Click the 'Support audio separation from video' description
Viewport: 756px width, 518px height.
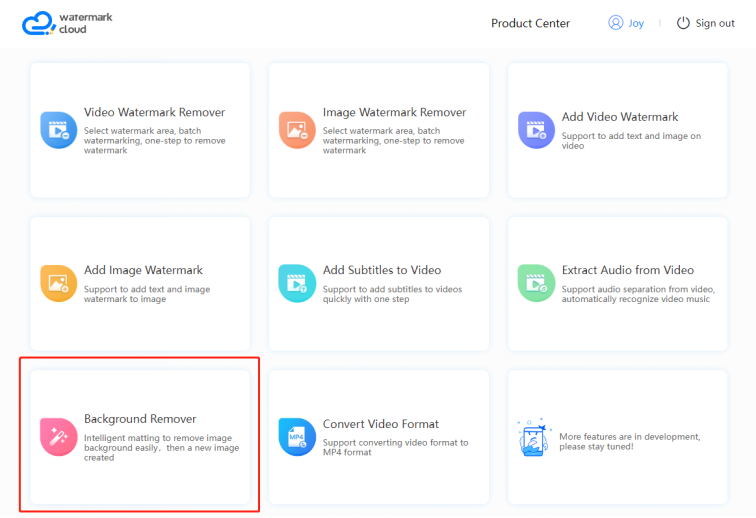click(x=638, y=294)
